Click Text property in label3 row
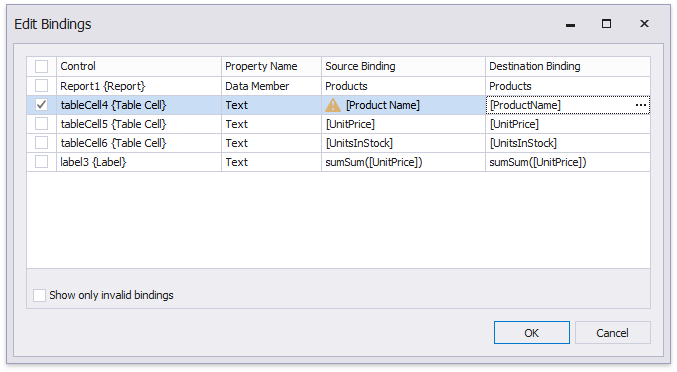This screenshot has height=372, width=677. click(x=271, y=162)
